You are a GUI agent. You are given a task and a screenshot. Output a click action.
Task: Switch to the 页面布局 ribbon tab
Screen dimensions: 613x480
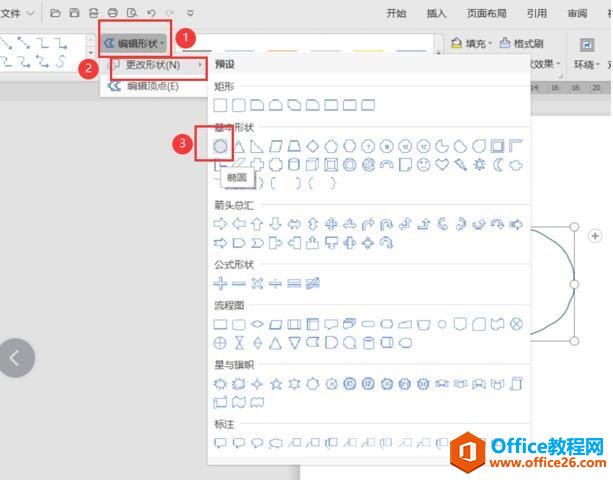[486, 13]
